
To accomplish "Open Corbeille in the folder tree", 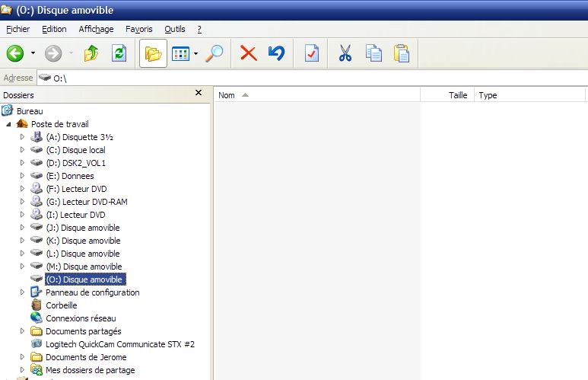I will [62, 305].
